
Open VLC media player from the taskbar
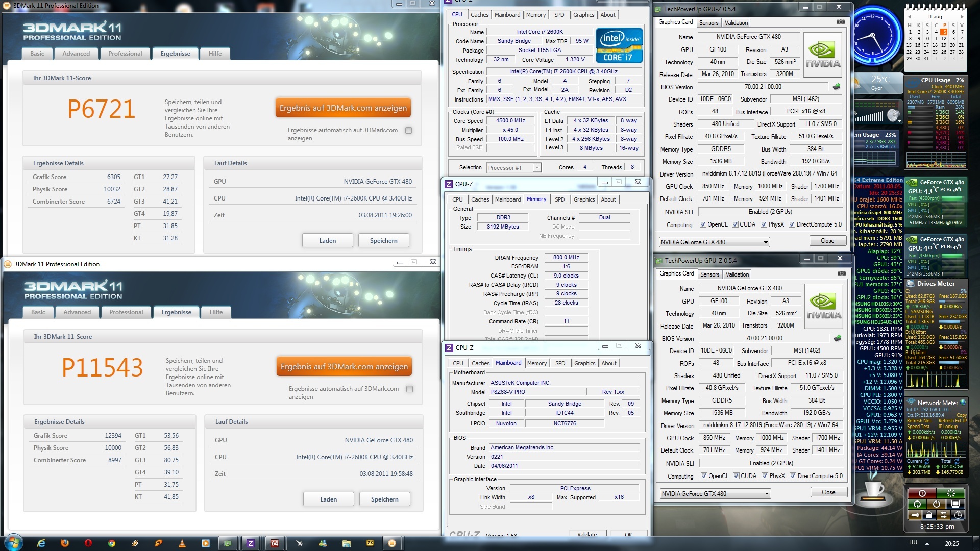(182, 543)
